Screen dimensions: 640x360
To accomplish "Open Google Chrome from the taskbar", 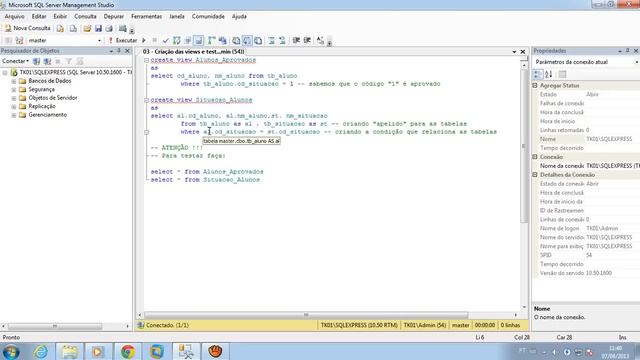I will pos(128,351).
